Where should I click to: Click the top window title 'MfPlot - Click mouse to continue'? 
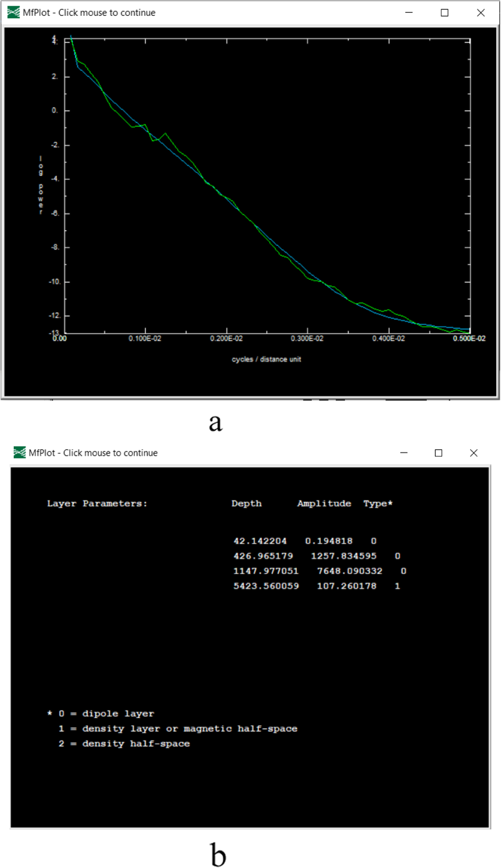coord(89,13)
